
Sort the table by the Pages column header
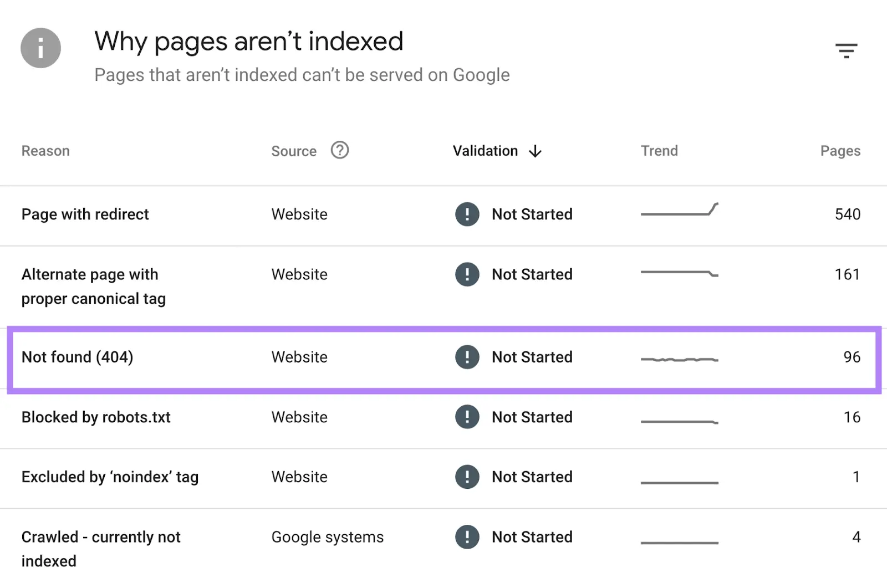840,150
